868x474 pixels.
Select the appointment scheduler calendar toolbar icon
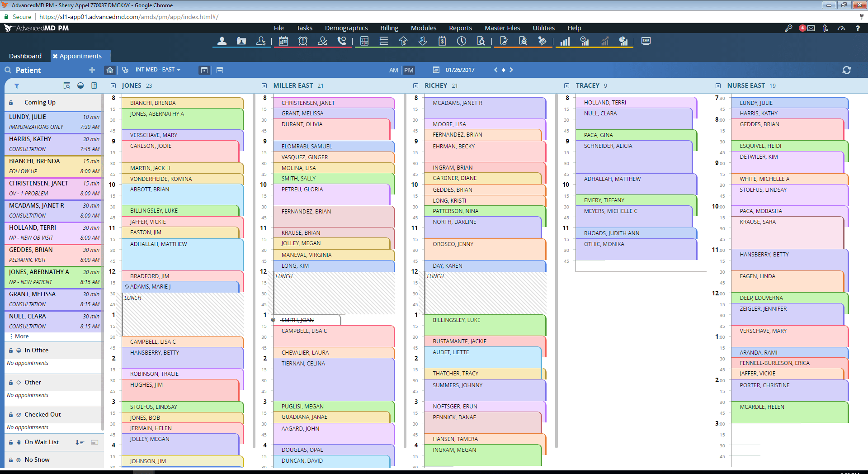[283, 41]
